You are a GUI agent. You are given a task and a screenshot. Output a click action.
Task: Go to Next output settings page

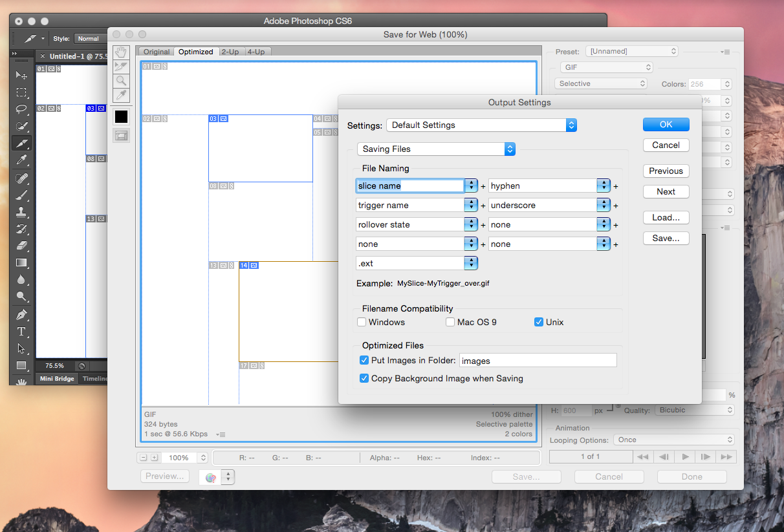coord(666,191)
